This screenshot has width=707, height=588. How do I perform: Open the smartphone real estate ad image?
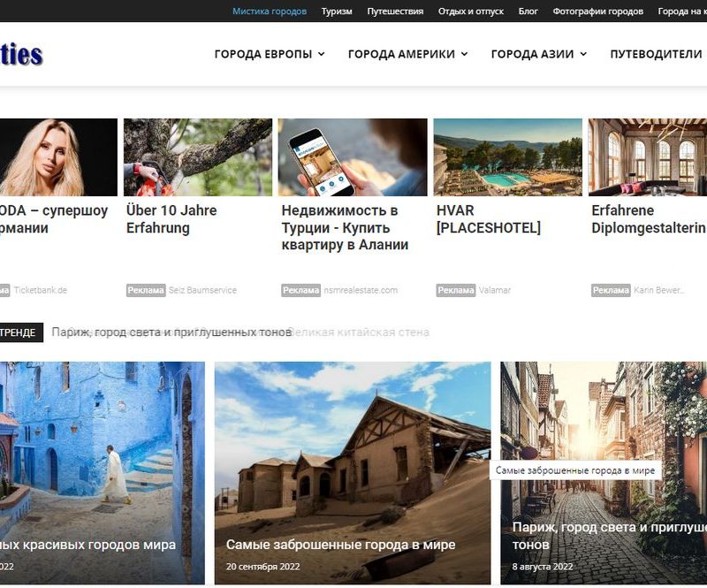tap(353, 157)
